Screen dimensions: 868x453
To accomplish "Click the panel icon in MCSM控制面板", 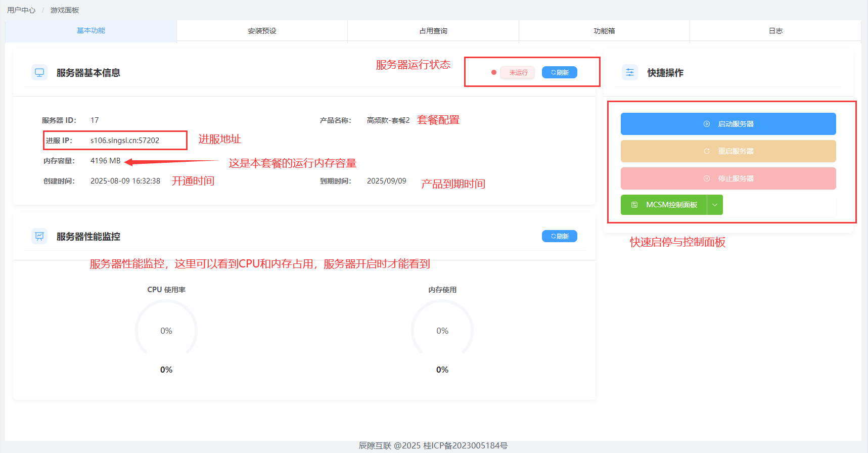I will coord(634,205).
